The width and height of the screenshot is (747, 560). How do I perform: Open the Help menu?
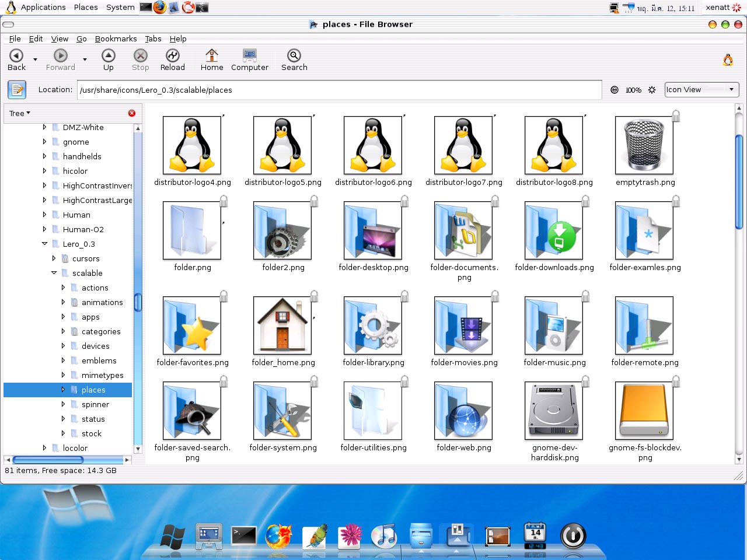178,38
